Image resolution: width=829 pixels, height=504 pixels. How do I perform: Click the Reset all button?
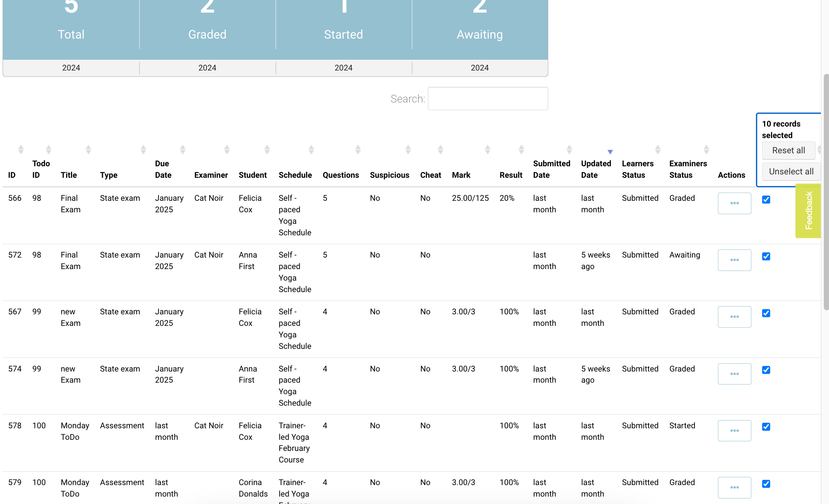point(789,150)
